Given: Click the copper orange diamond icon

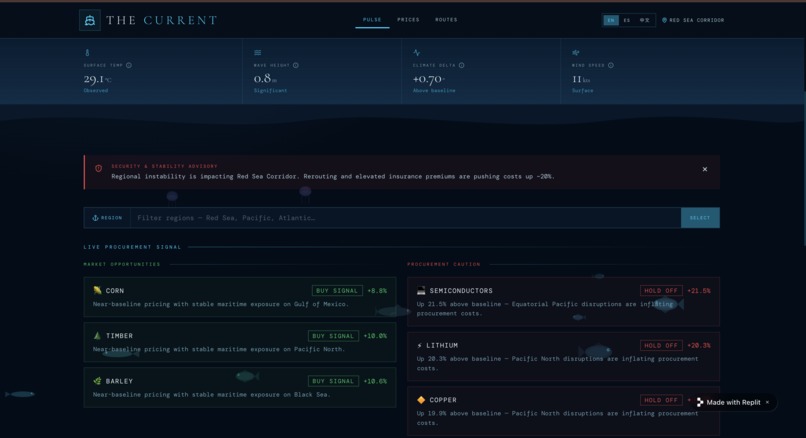Looking at the screenshot, I should (x=421, y=400).
